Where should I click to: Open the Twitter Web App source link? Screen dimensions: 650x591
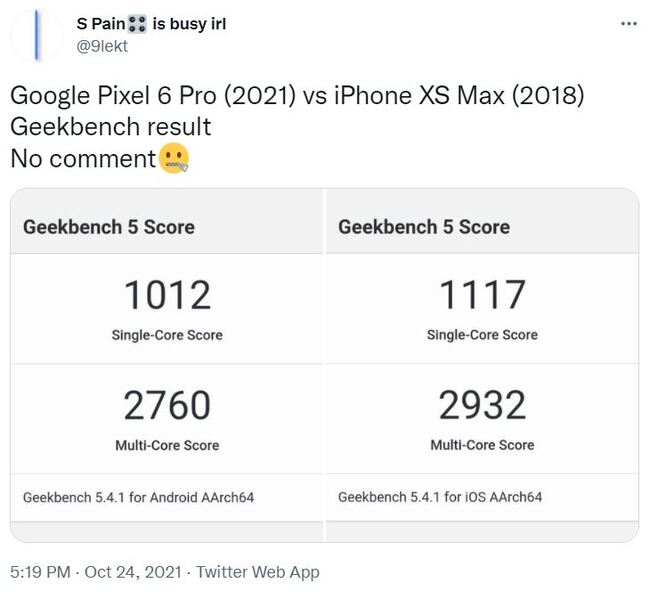[258, 572]
